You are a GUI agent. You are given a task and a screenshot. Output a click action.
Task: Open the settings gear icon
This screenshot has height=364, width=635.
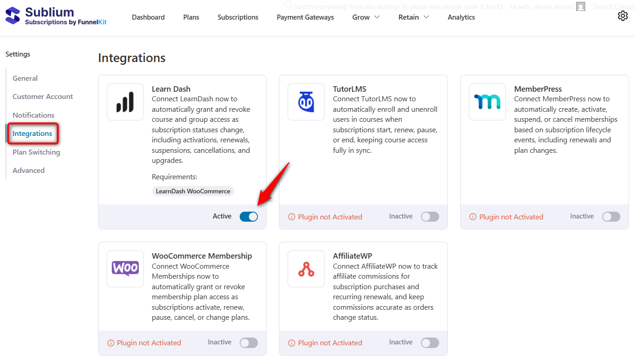click(x=623, y=16)
